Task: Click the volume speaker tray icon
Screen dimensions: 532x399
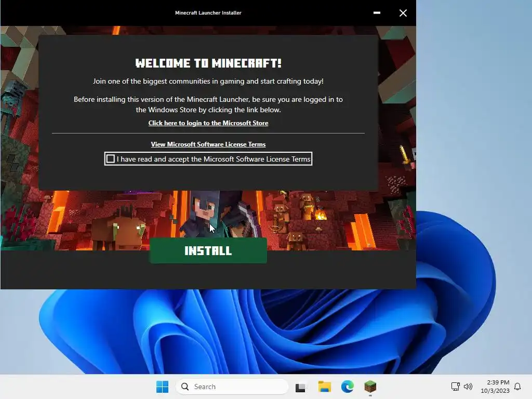Action: 468,387
